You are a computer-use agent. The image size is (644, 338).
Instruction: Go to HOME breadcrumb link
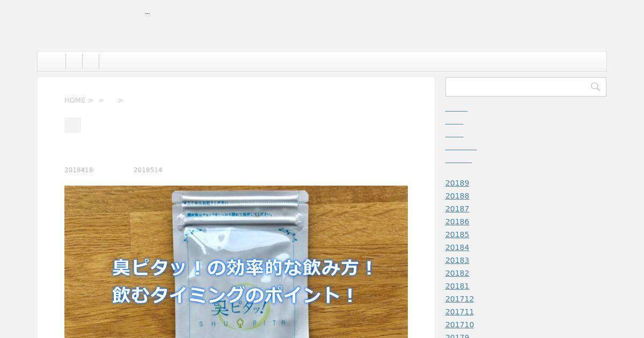point(75,100)
